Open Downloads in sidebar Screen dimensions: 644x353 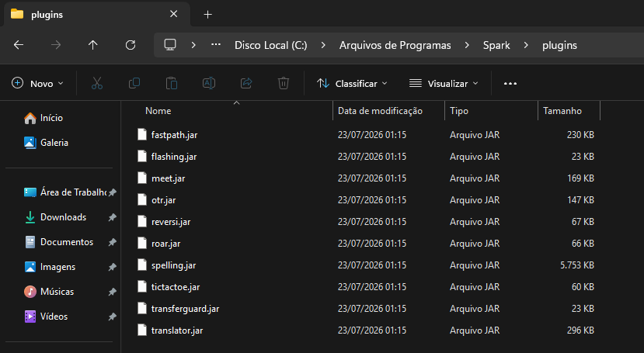pos(55,217)
